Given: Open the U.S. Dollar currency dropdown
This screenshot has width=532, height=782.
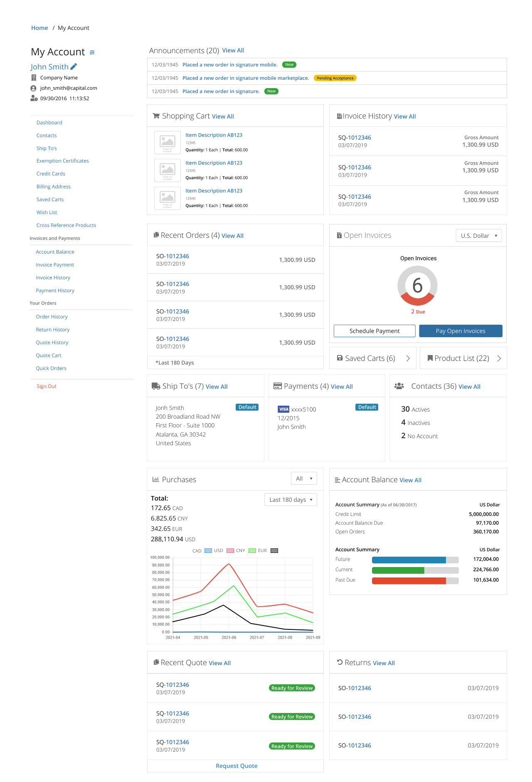Looking at the screenshot, I should coord(478,236).
